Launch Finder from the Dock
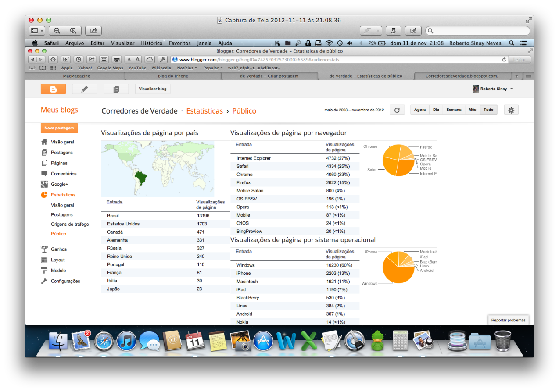 click(x=58, y=341)
